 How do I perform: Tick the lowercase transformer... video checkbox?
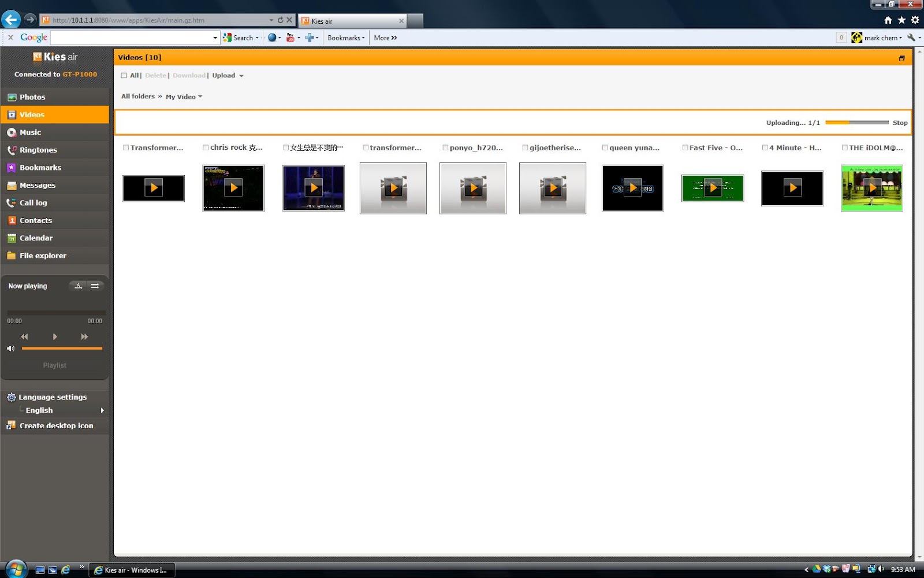click(x=366, y=148)
